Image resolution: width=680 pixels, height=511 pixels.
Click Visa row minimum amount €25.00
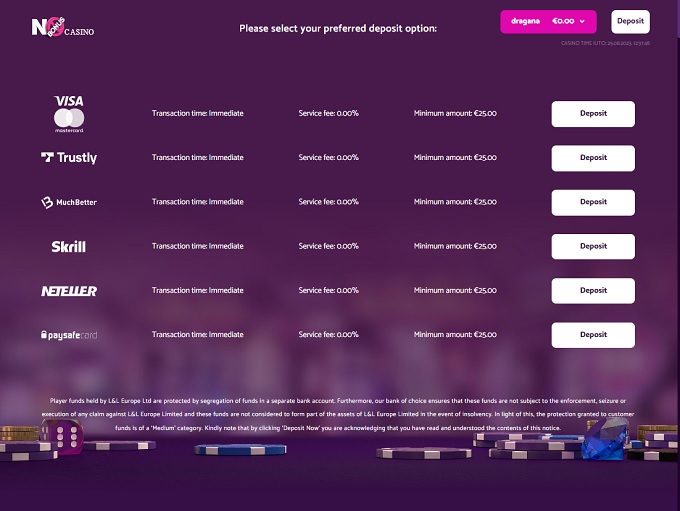[455, 114]
